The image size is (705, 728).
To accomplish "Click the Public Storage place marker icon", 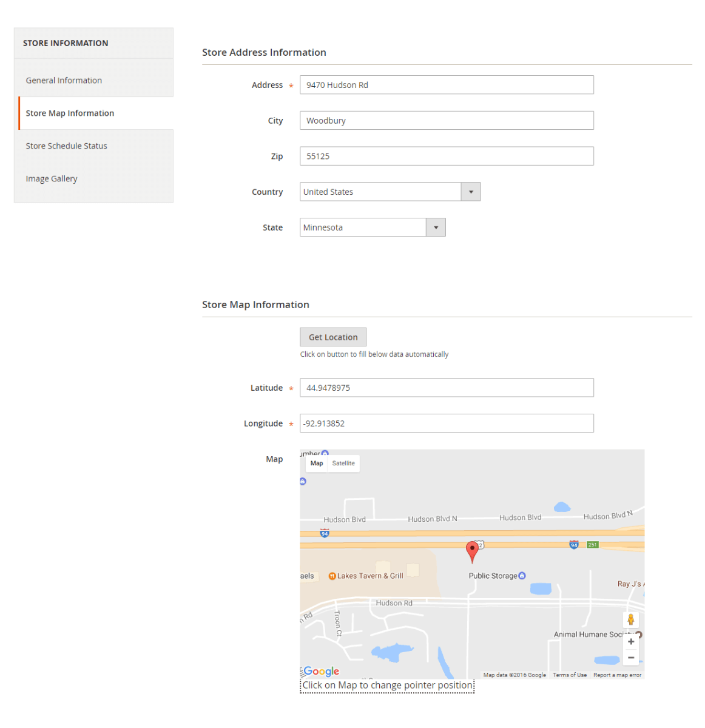I will click(522, 576).
